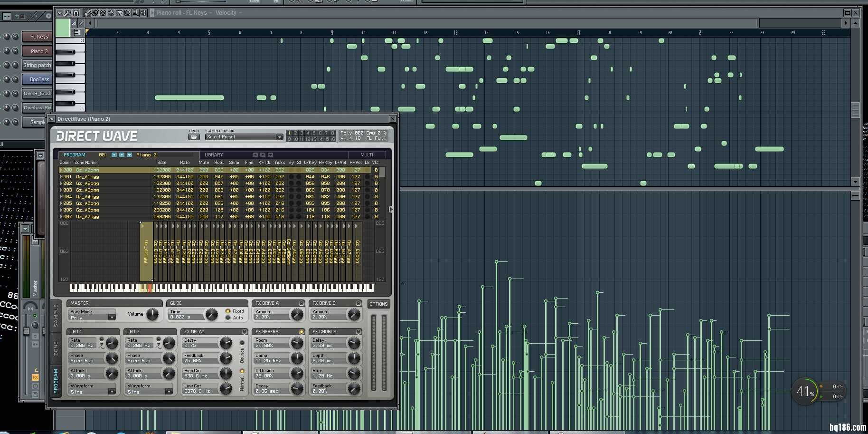Click the DirectWave Open folder icon
The image size is (868, 434).
coord(193,137)
